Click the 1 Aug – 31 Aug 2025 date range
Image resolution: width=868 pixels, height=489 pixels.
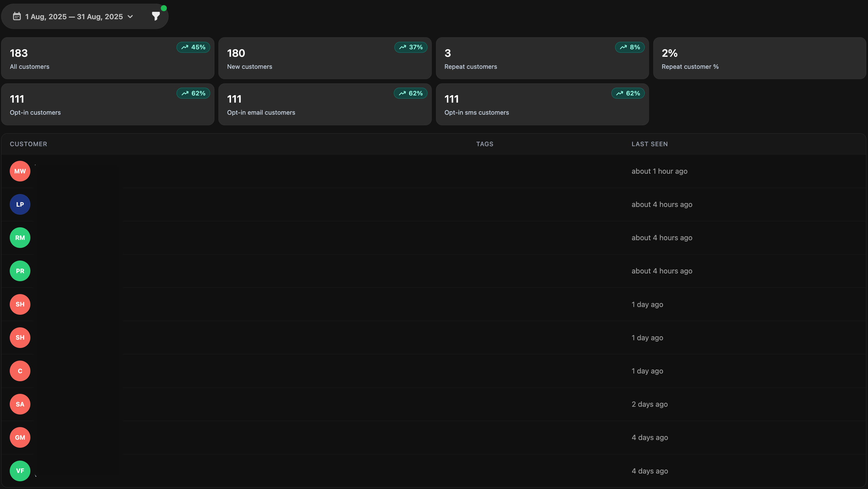click(x=74, y=17)
